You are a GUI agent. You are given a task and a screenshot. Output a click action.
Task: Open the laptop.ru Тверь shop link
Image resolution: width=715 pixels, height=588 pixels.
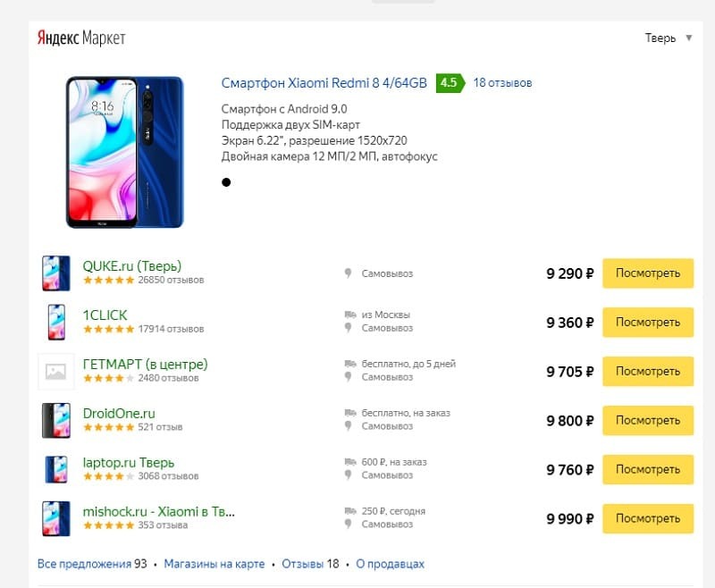coord(128,463)
